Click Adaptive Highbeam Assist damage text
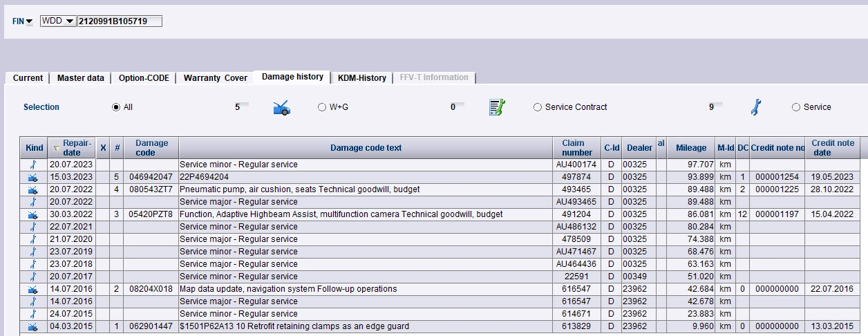The height and width of the screenshot is (336, 868). point(341,214)
